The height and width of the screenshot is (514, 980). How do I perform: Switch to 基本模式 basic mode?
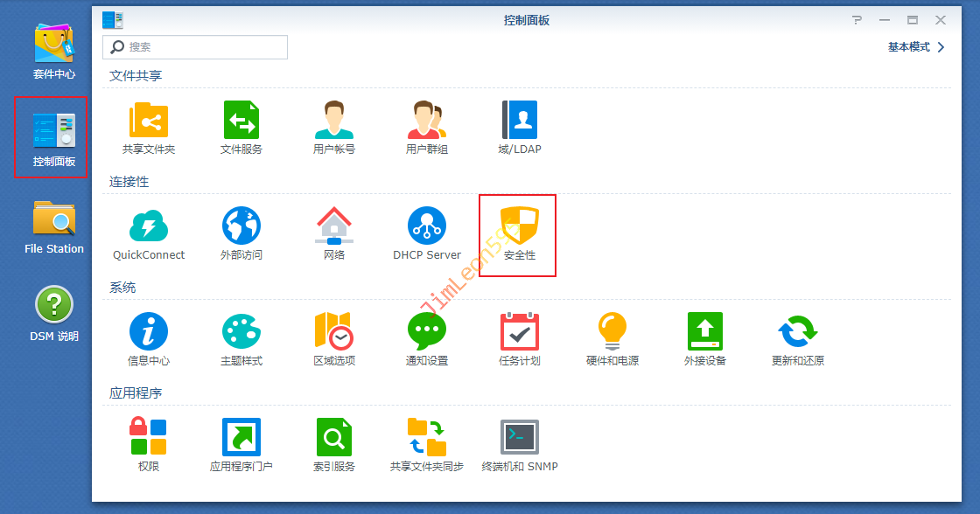(x=915, y=47)
